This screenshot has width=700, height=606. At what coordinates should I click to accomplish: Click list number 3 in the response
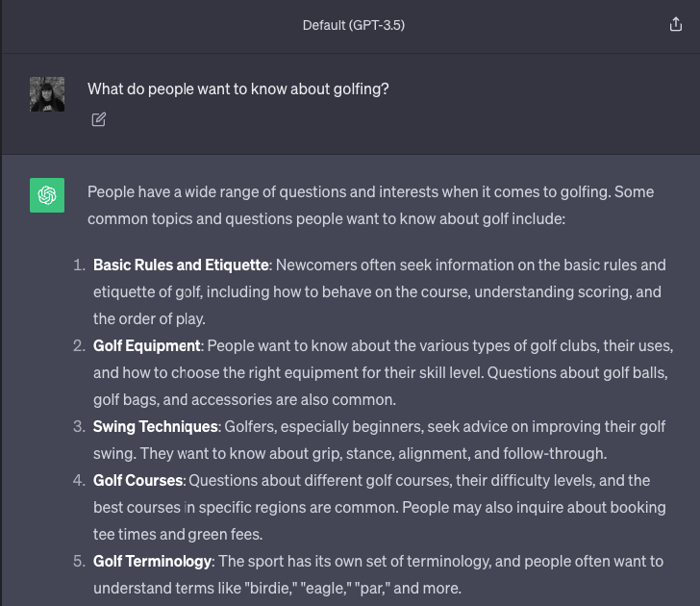pos(79,426)
